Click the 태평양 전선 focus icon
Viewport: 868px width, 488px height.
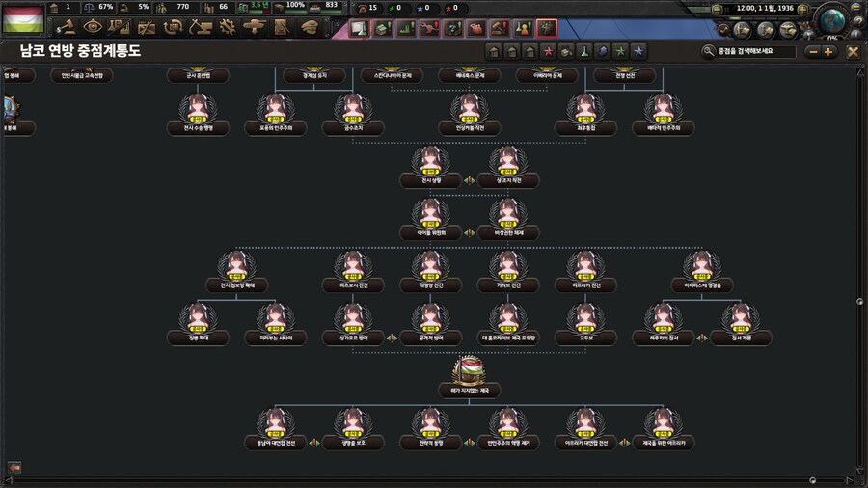click(430, 265)
